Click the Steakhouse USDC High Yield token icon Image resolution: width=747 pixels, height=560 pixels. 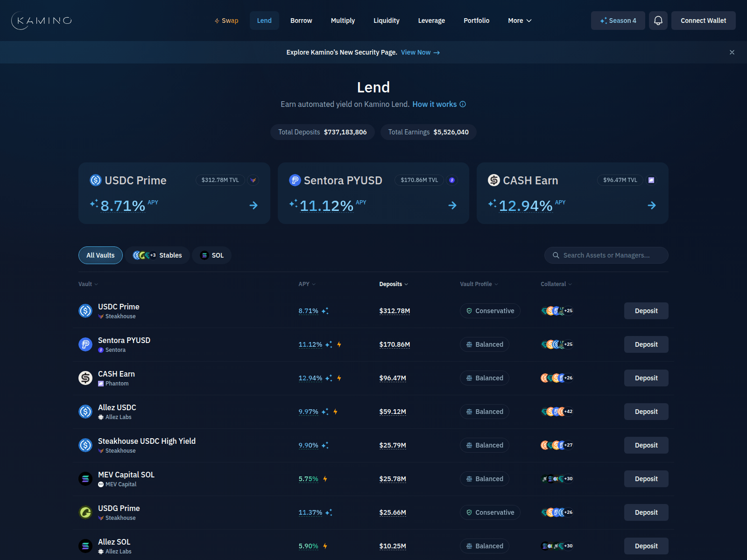tap(85, 445)
